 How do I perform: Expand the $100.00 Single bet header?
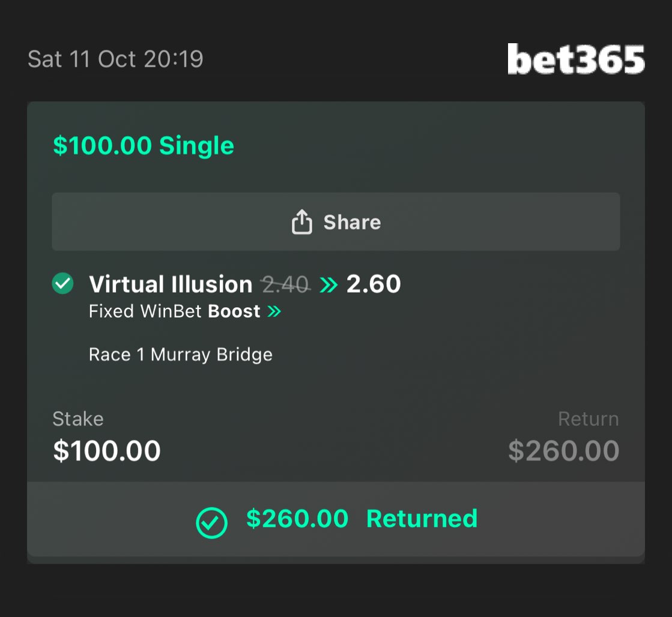tap(144, 146)
